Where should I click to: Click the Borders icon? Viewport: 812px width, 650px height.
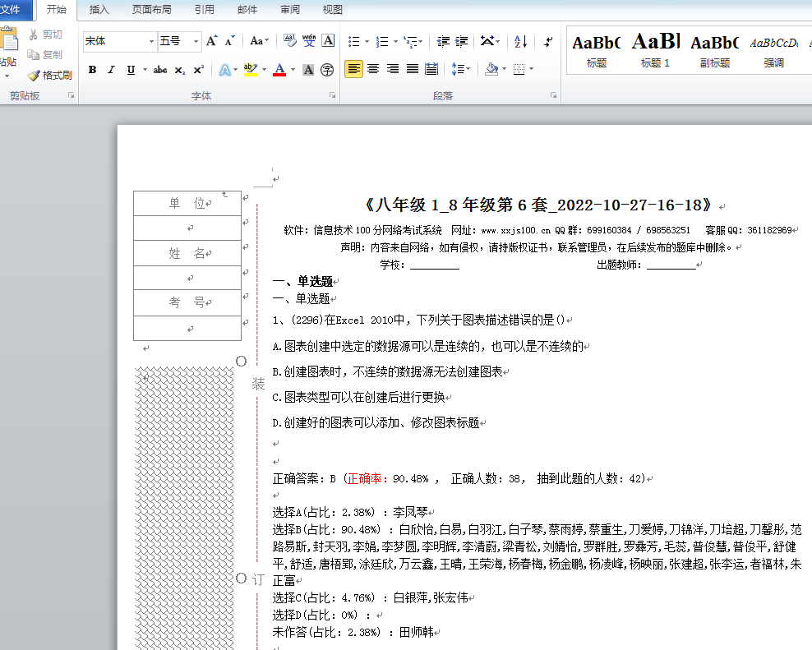click(x=519, y=69)
